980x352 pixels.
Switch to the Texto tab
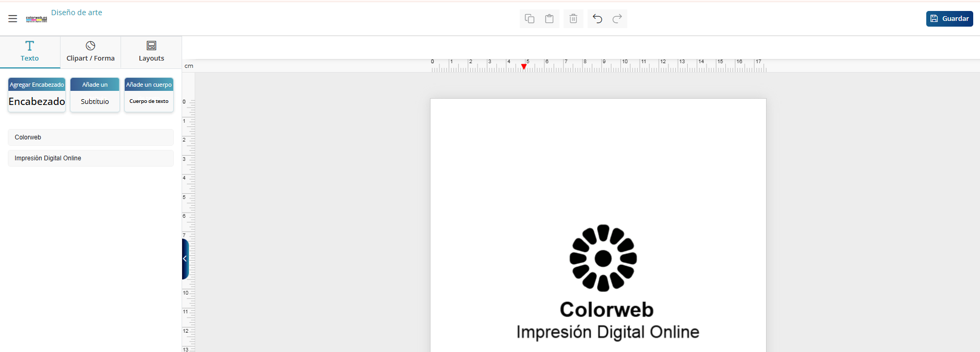(30, 52)
